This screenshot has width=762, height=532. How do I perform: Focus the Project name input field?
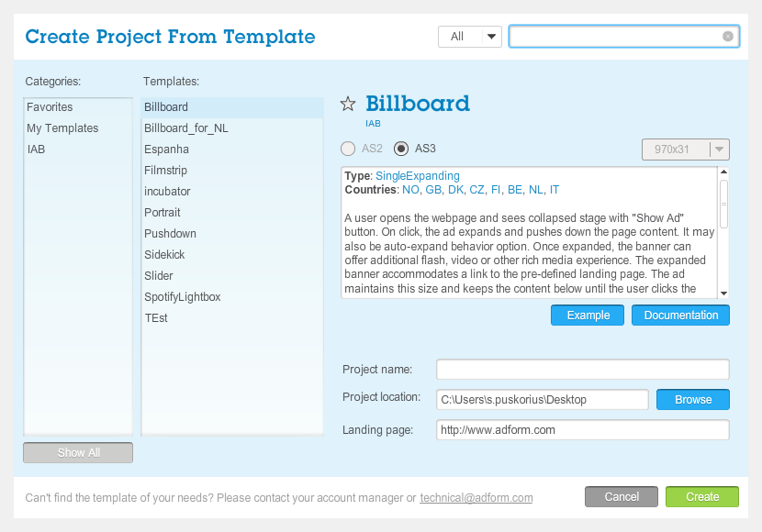tap(583, 370)
